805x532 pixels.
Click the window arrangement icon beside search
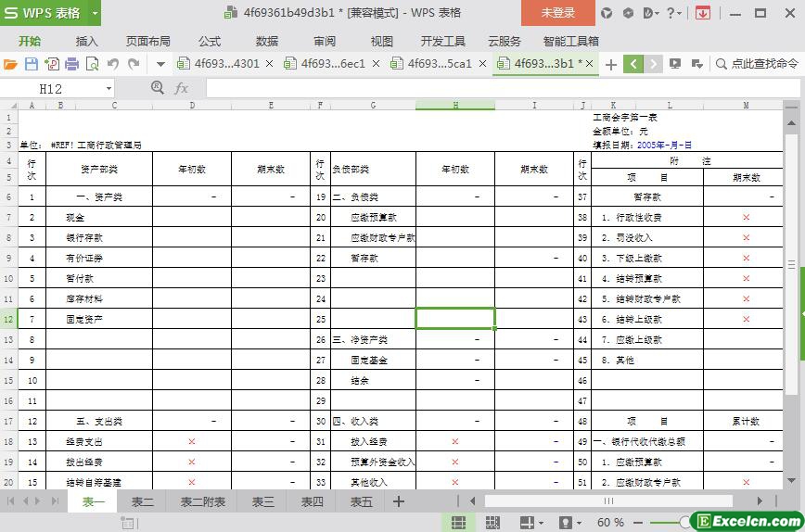[696, 64]
